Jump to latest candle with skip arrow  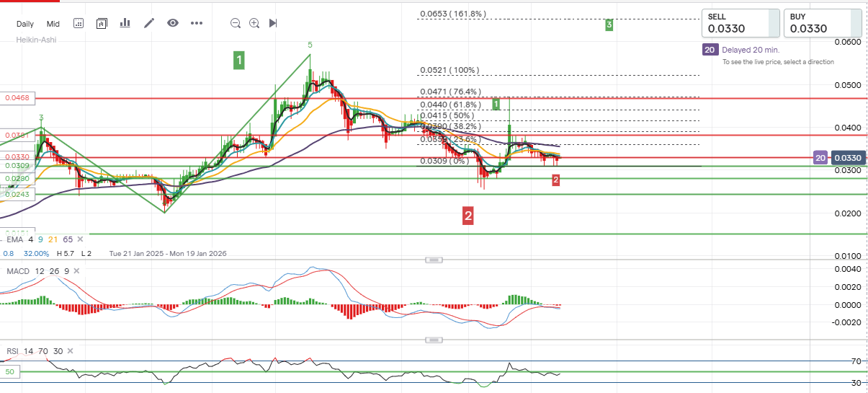(273, 23)
